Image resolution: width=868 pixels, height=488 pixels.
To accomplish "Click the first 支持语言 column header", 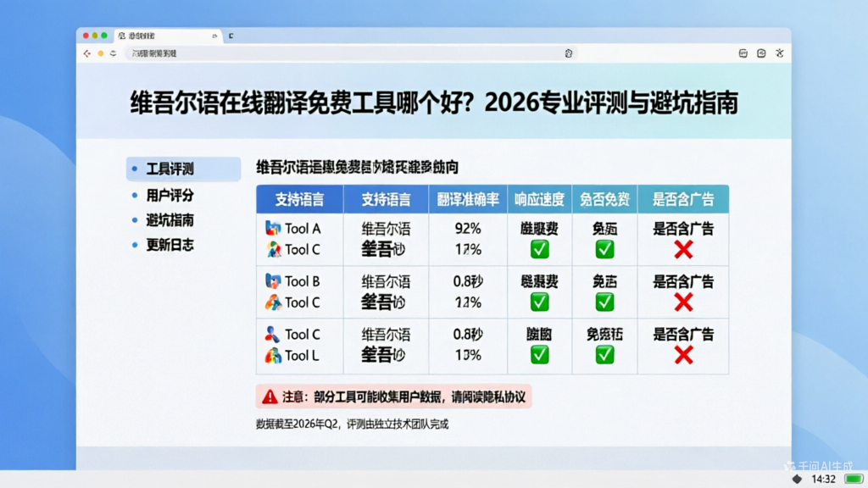I will pyautogui.click(x=299, y=199).
